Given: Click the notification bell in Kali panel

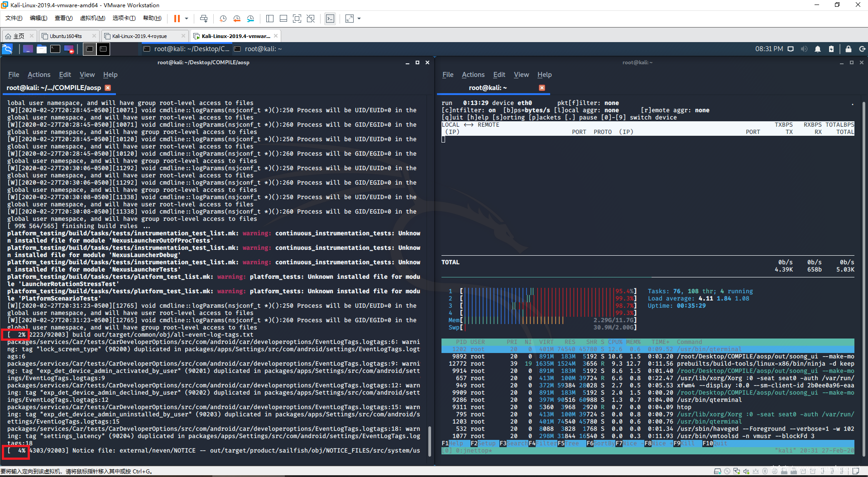Looking at the screenshot, I should pyautogui.click(x=818, y=49).
